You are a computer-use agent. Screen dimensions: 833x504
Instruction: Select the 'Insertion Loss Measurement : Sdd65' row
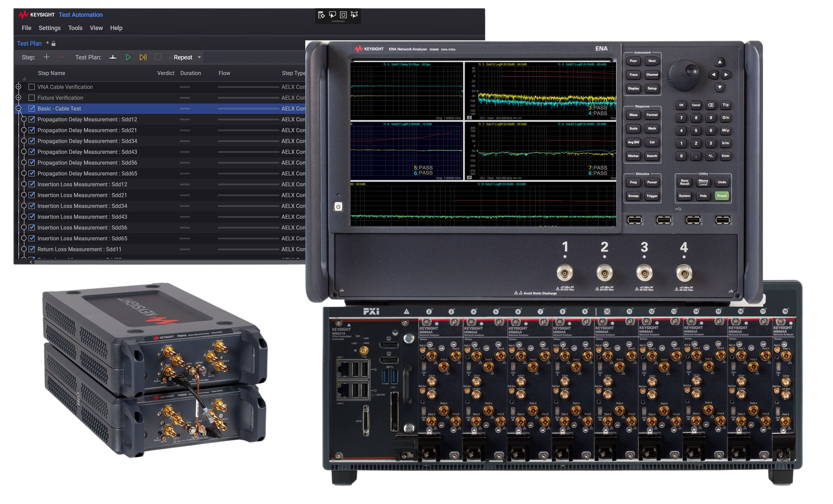(x=160, y=238)
